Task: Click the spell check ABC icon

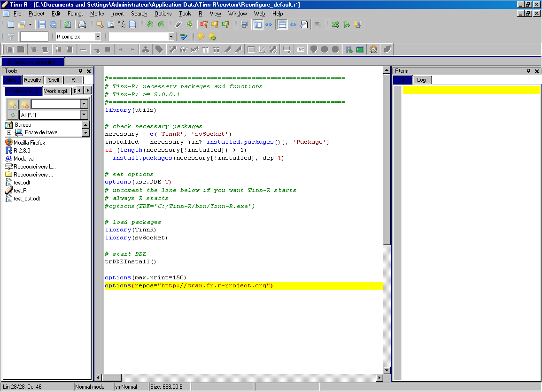Action: pos(184,37)
